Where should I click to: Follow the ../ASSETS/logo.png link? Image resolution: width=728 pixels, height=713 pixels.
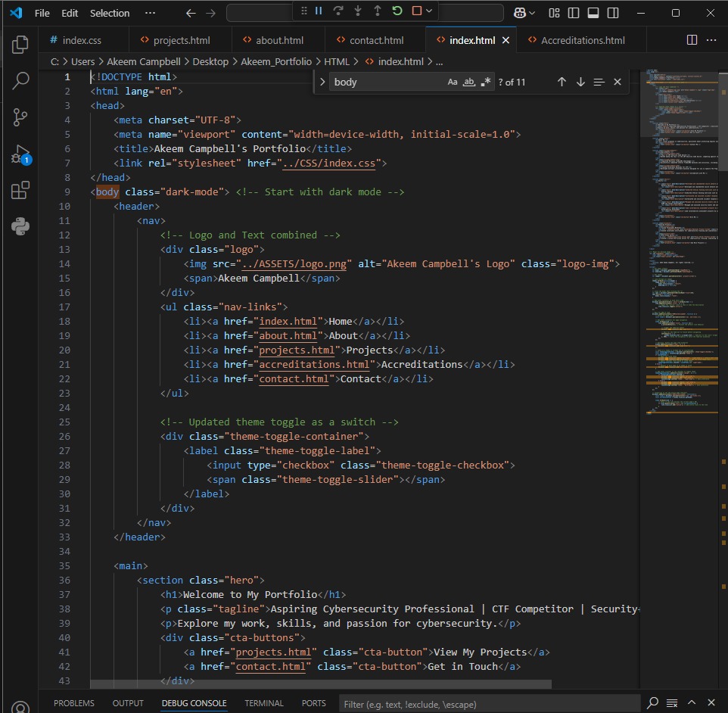coord(294,264)
